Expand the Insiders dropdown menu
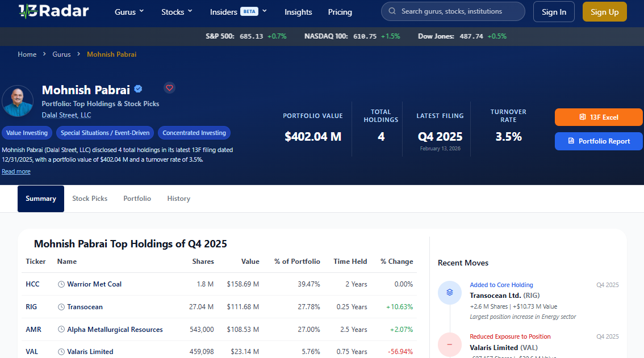Screen dimensions: 644x358 [238, 12]
